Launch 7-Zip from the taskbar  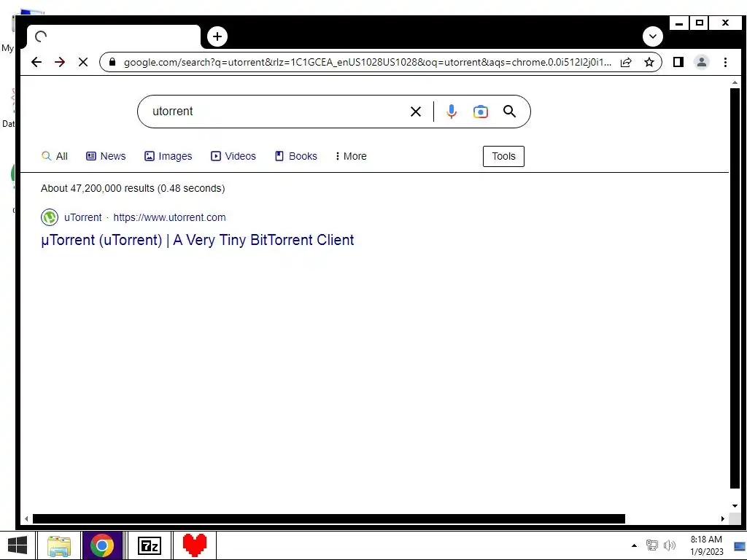[149, 545]
